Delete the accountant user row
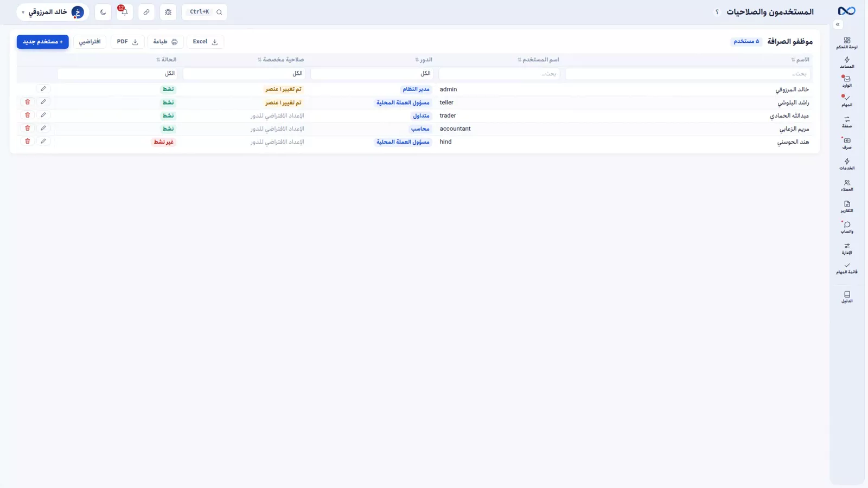 27,128
